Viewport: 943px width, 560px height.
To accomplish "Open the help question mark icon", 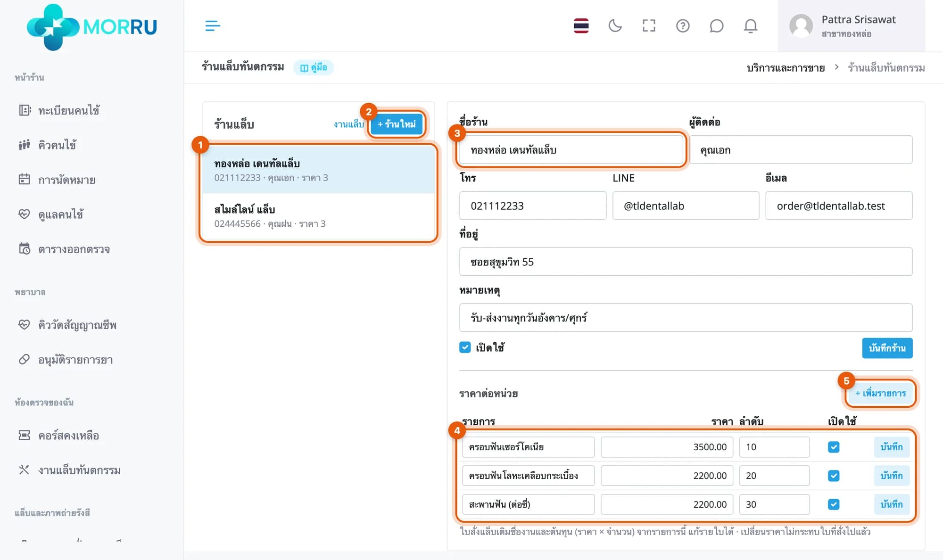I will click(683, 25).
